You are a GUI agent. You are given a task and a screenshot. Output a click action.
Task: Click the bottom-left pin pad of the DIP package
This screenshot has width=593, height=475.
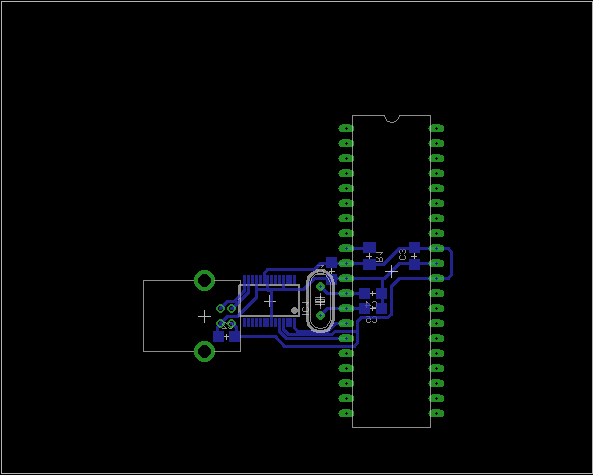346,413
